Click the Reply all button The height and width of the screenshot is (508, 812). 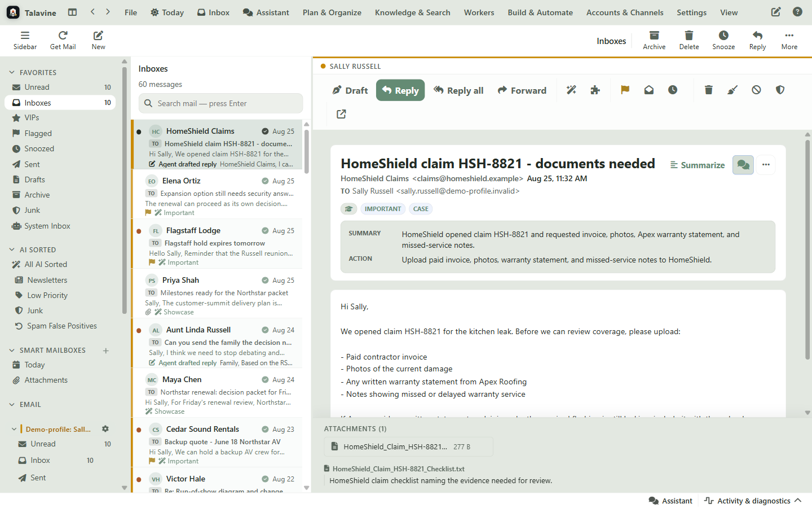[x=458, y=90]
